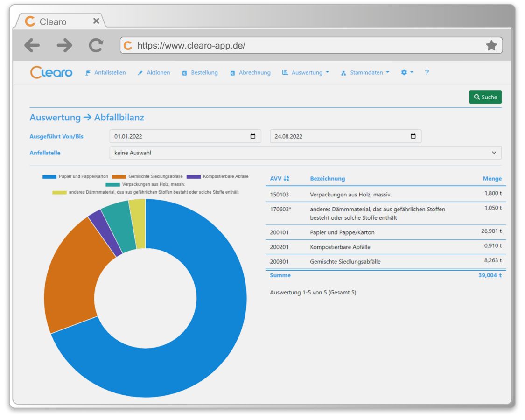Switch to the Clearo browser tab
The height and width of the screenshot is (420, 525).
(54, 21)
